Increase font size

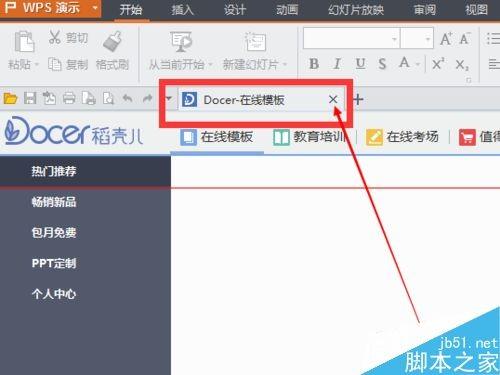coord(446,39)
